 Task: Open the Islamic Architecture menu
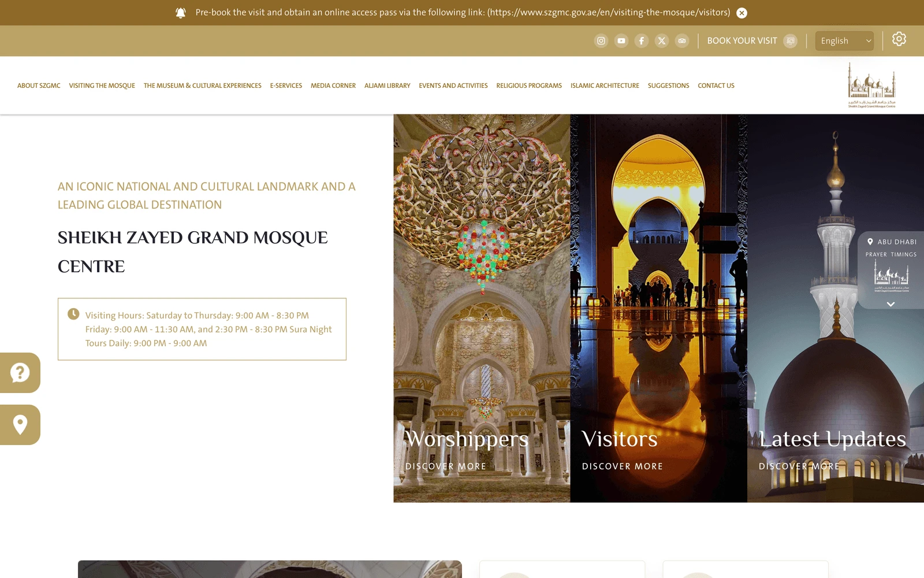(605, 86)
